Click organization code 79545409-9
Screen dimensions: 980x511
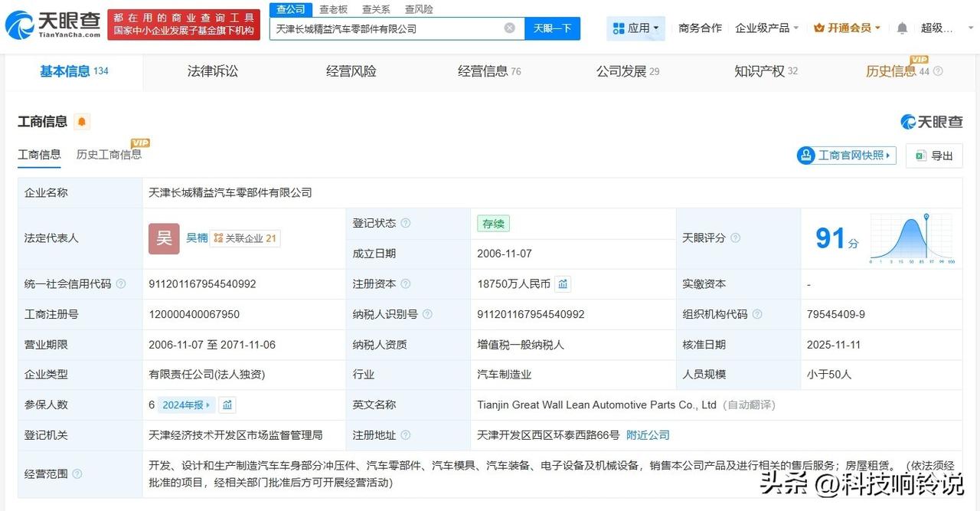click(836, 314)
